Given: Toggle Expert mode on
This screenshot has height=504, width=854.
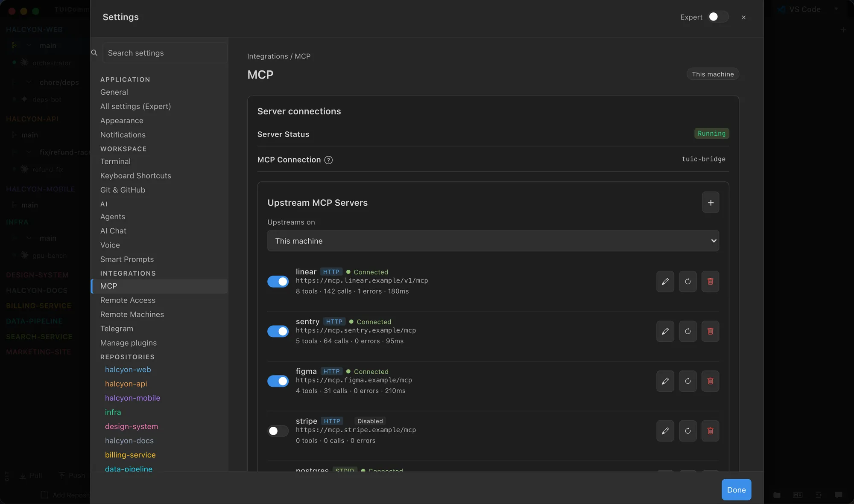Looking at the screenshot, I should click(718, 17).
